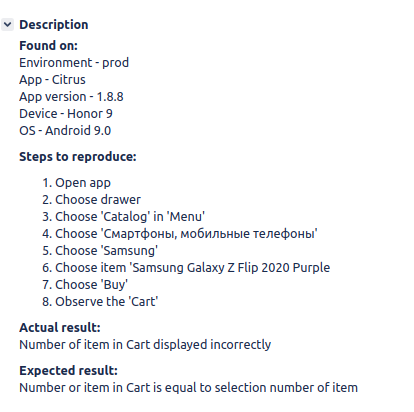Image resolution: width=414 pixels, height=412 pixels.
Task: Click step 8 Observe the 'Cart'
Action: (100, 302)
